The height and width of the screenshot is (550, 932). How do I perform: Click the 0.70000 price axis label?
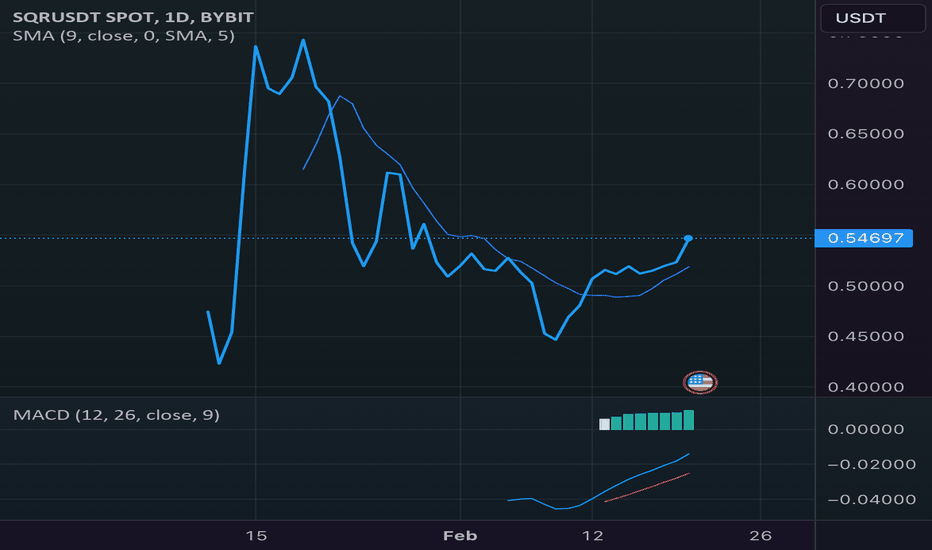click(866, 83)
